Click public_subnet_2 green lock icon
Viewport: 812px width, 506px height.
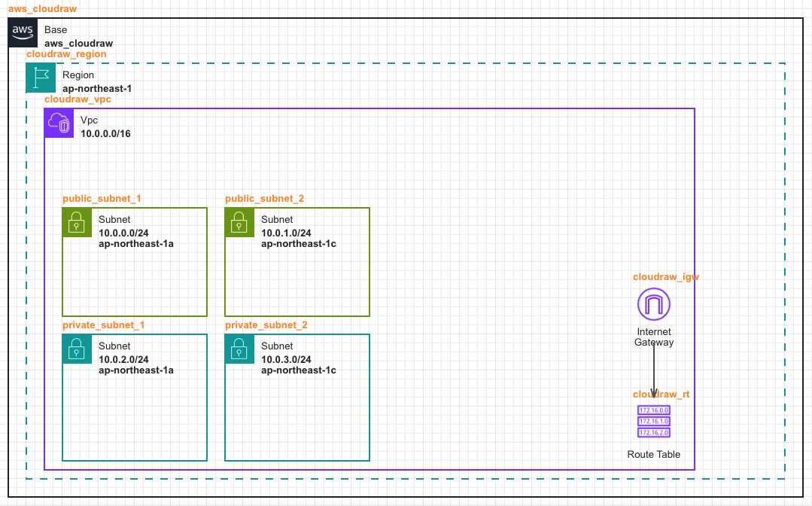coord(239,222)
